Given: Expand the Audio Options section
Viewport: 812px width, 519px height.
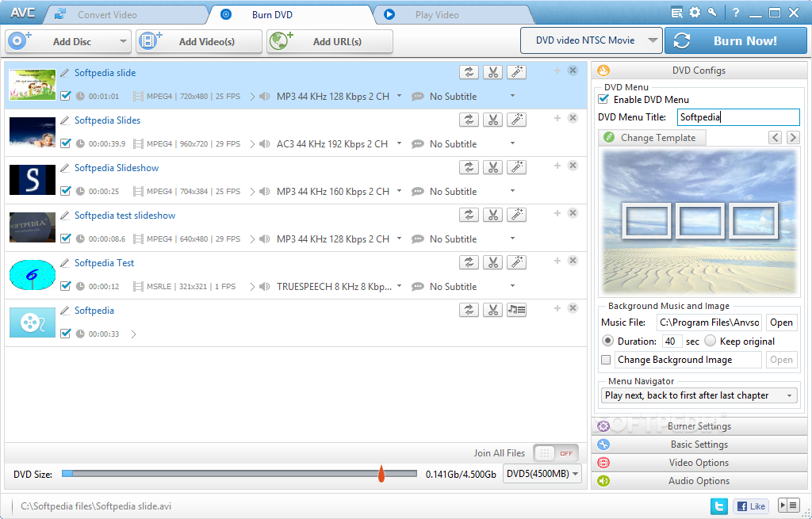Looking at the screenshot, I should click(x=699, y=481).
